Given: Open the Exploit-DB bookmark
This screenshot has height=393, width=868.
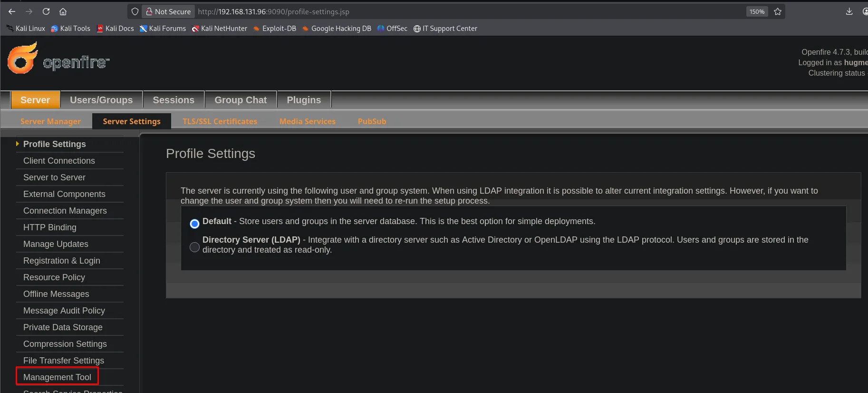Looking at the screenshot, I should coord(275,29).
